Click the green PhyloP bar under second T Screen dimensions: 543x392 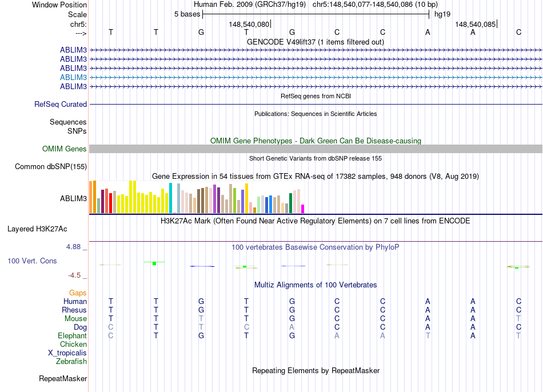pyautogui.click(x=154, y=263)
